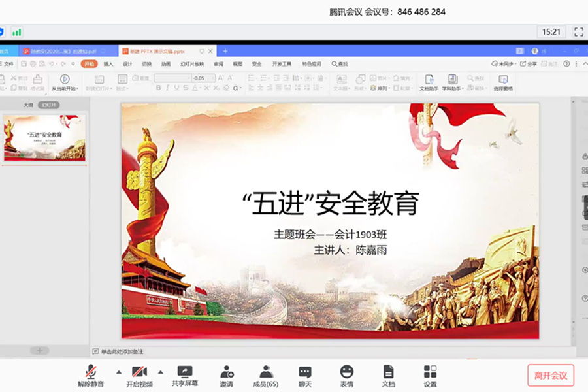
Task: Click 从当前开始 slideshow play button
Action: point(64,82)
